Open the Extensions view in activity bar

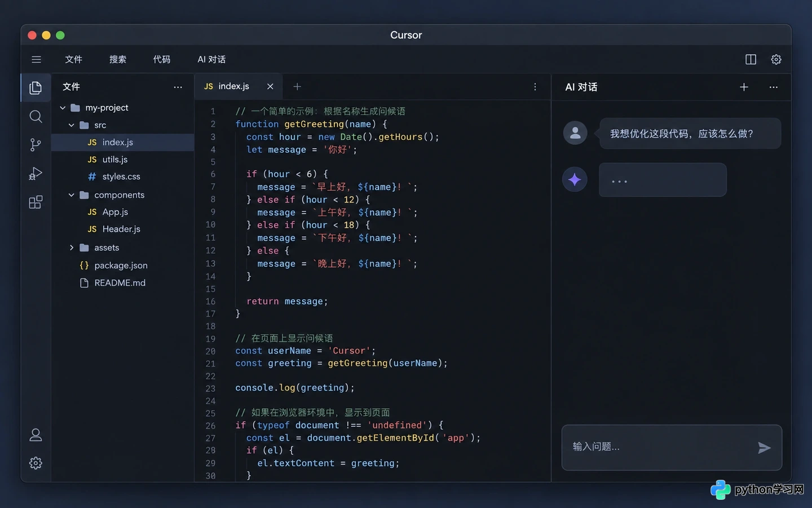[x=36, y=202]
